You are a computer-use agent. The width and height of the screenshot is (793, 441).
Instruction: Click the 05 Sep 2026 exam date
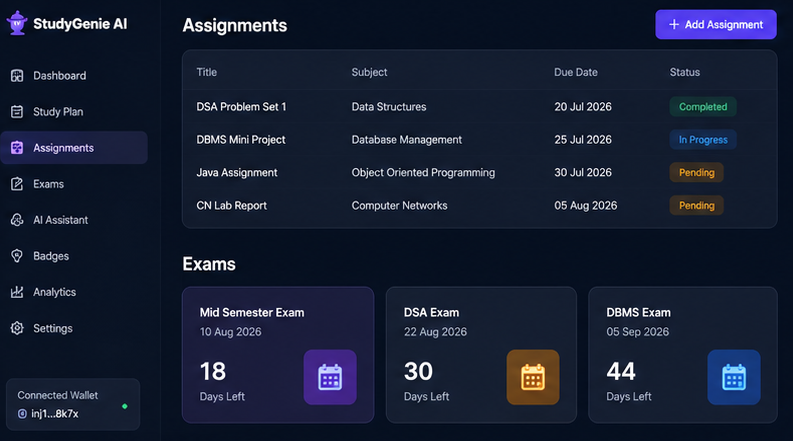pos(638,332)
